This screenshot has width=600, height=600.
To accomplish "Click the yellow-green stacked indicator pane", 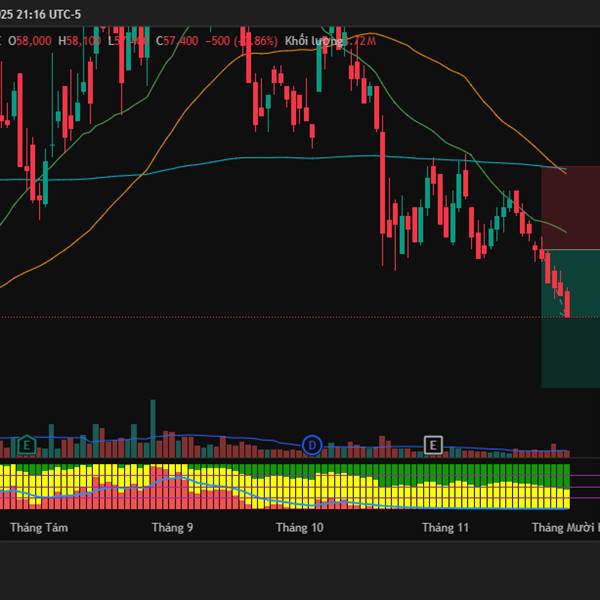I will tap(285, 486).
